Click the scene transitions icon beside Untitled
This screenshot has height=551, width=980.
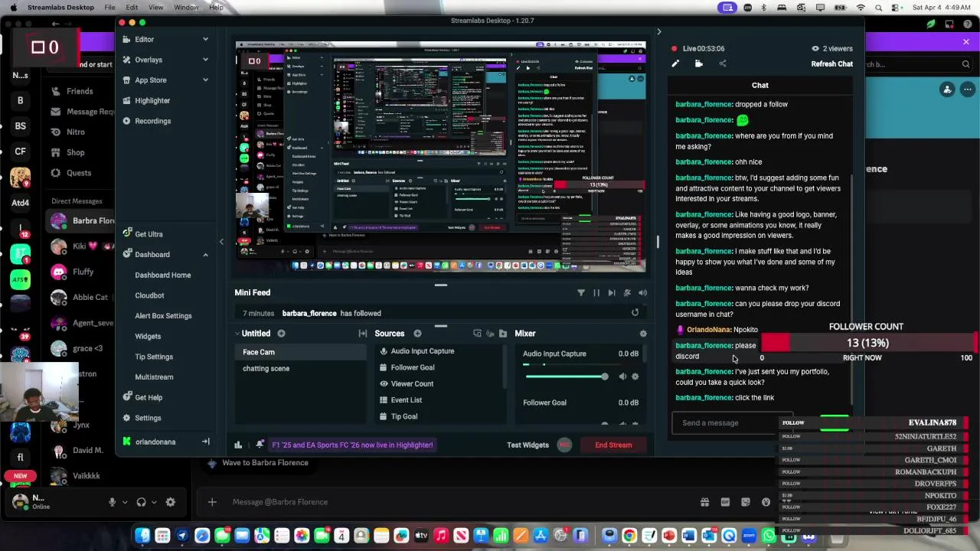(x=363, y=334)
